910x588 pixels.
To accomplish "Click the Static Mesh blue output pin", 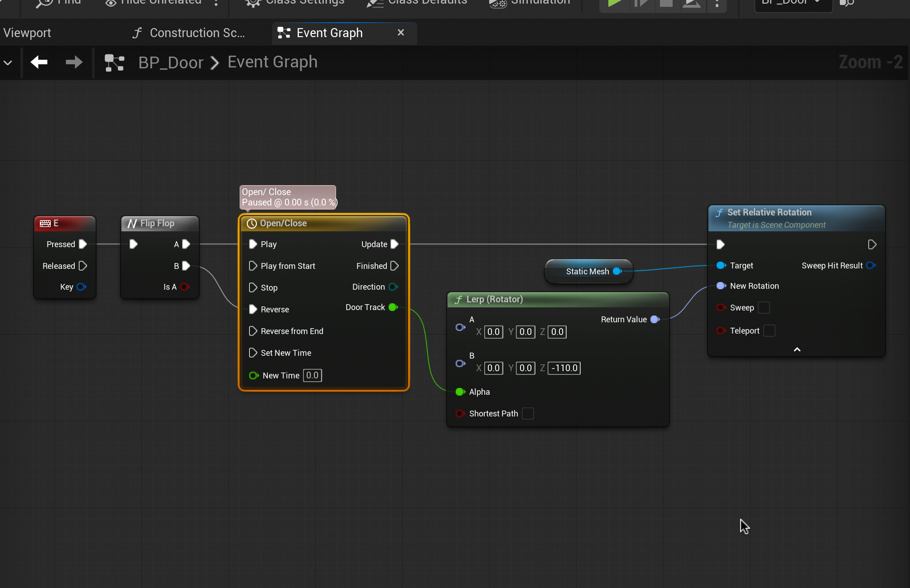I will 617,271.
